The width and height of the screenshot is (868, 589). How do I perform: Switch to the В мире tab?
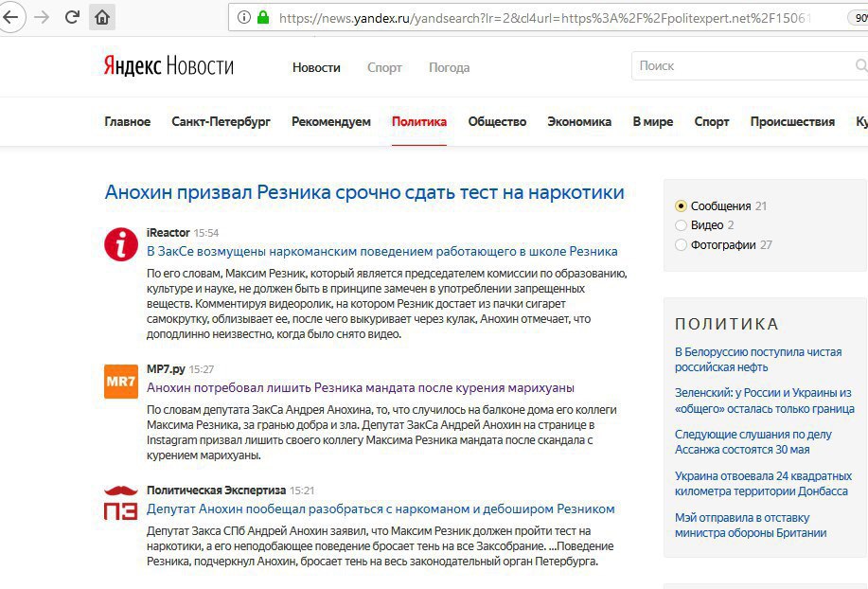coord(653,122)
